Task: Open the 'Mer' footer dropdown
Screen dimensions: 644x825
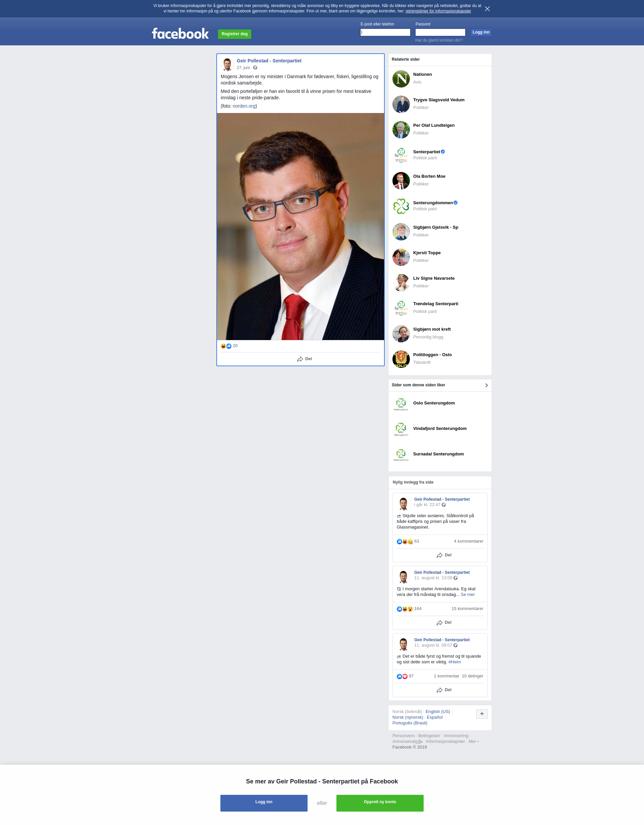Action: [x=474, y=741]
